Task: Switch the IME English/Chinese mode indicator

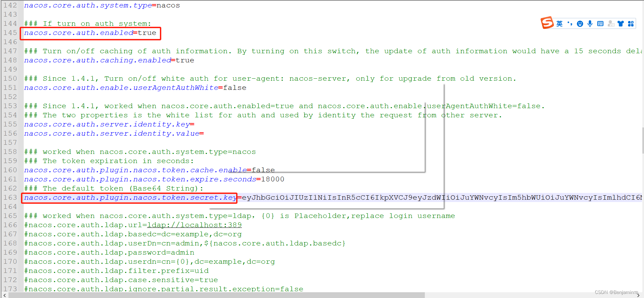Action: tap(559, 24)
